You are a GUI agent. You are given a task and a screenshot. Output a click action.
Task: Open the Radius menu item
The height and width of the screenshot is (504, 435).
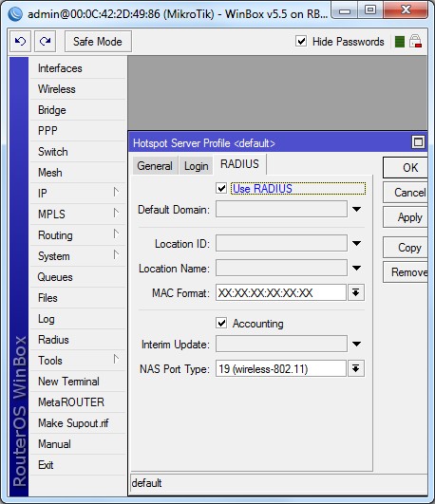[78, 340]
